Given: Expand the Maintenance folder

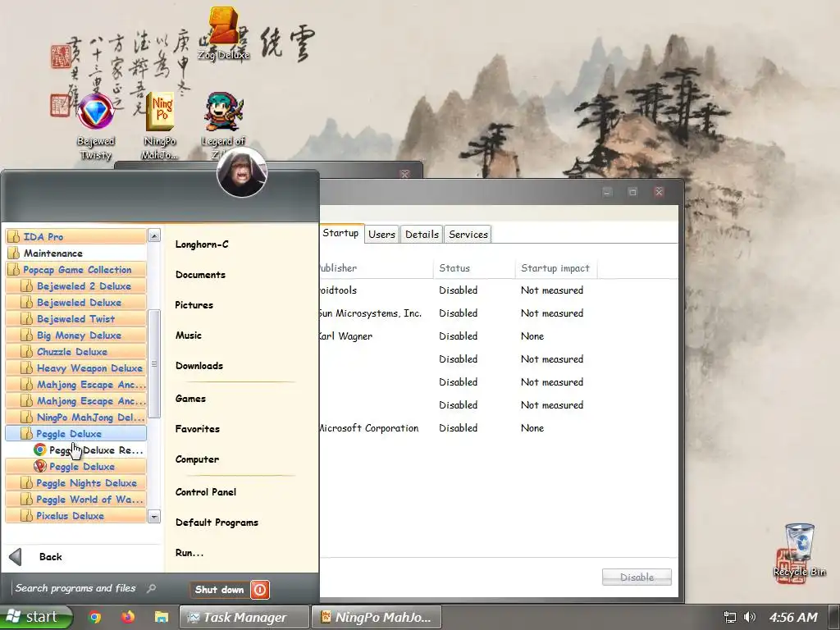Looking at the screenshot, I should tap(75, 253).
